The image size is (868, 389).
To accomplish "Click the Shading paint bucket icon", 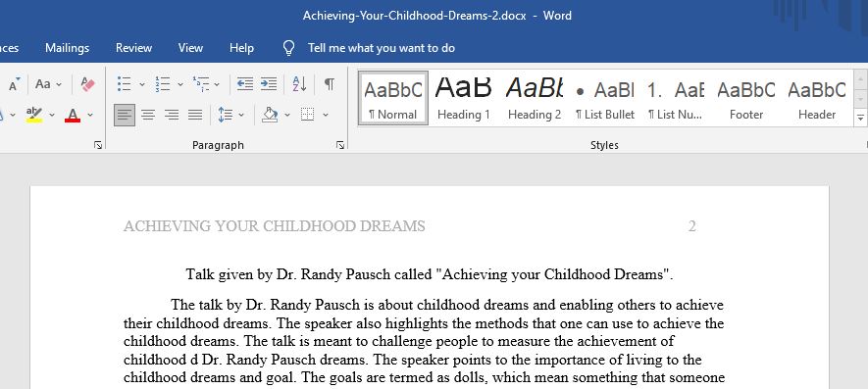I will [x=270, y=115].
